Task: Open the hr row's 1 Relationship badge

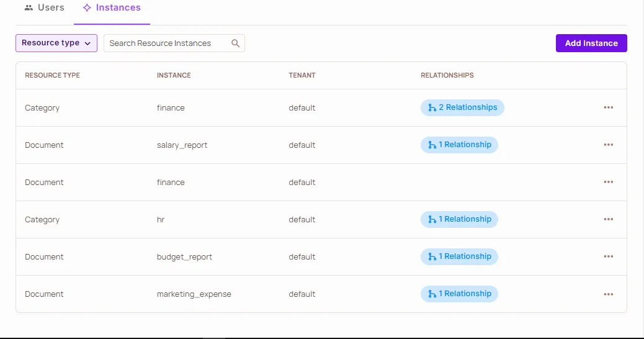Action: pyautogui.click(x=459, y=219)
